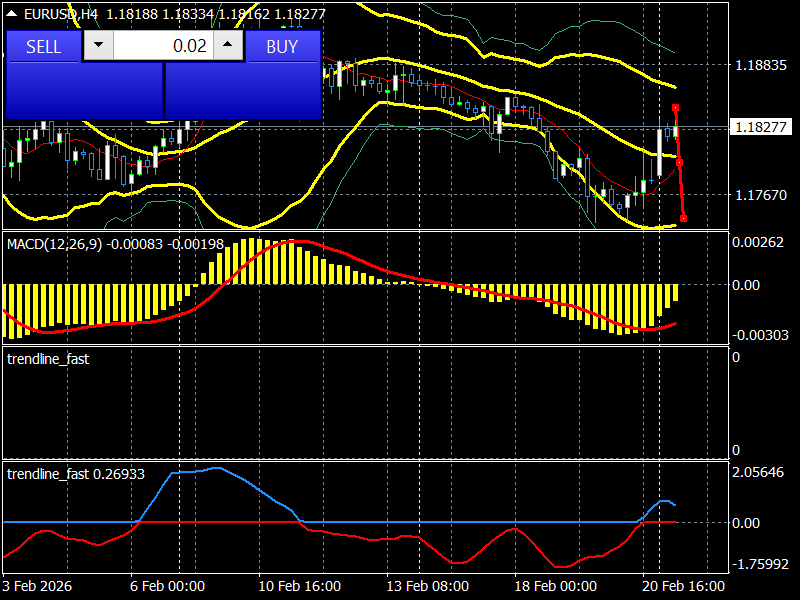The image size is (800, 600).
Task: Click the current price label 1.18277
Action: [x=761, y=127]
